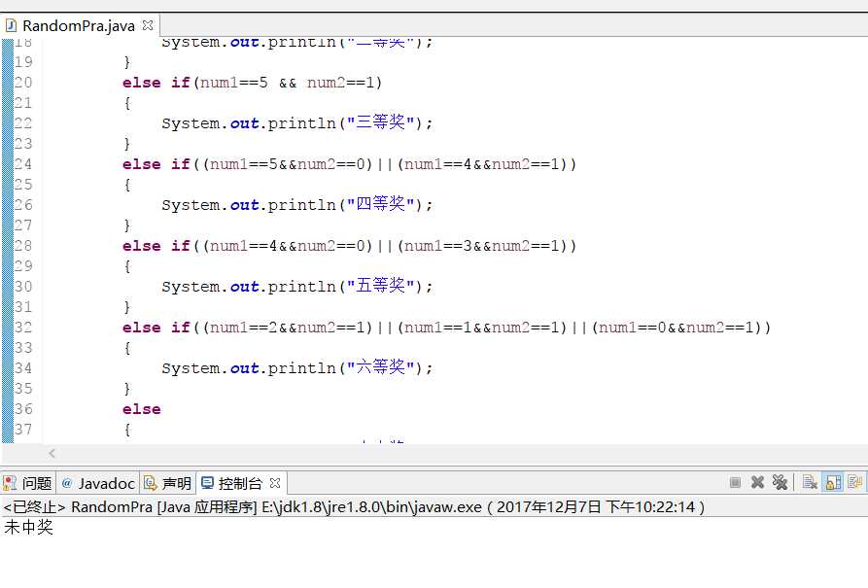868x588 pixels.
Task: Click the 'println' call on line 34
Action: pyautogui.click(x=301, y=368)
